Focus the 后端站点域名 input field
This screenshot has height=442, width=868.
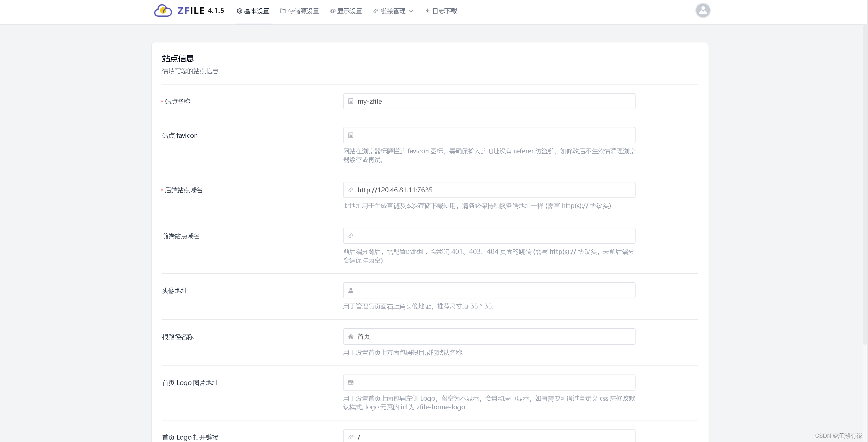[489, 190]
